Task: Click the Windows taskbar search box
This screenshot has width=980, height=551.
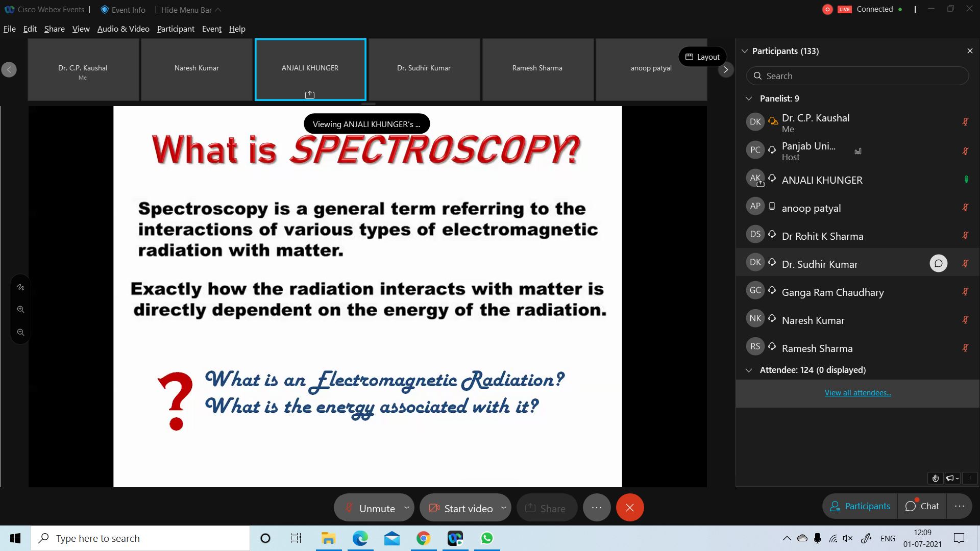Action: coord(140,538)
